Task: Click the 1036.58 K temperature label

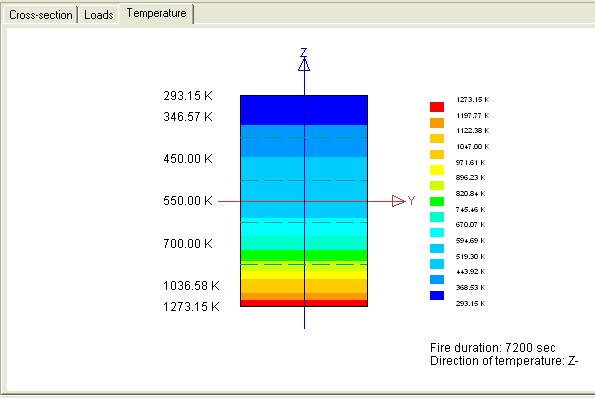Action: click(191, 286)
